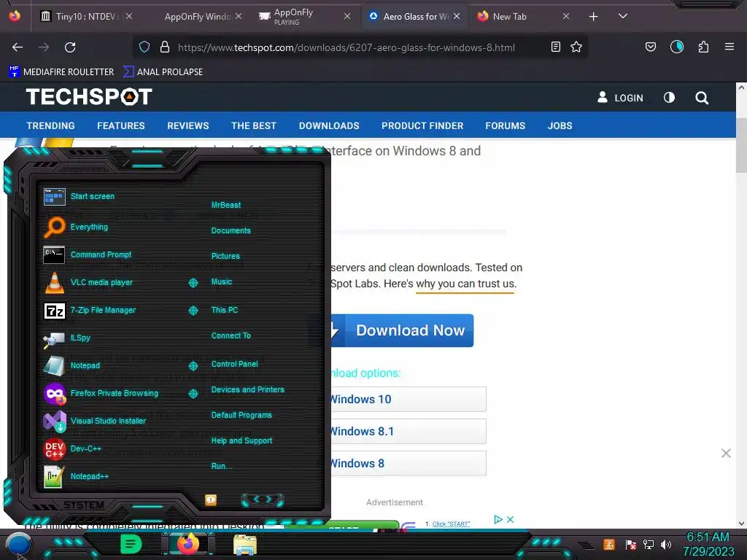Open the green notes app on taskbar
Screen dimensions: 747x560
point(131,544)
